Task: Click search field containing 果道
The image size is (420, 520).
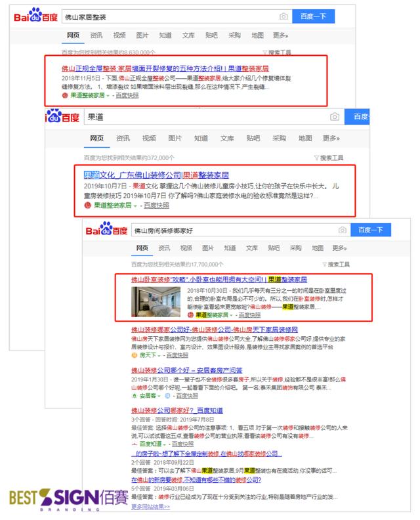Action: point(214,117)
